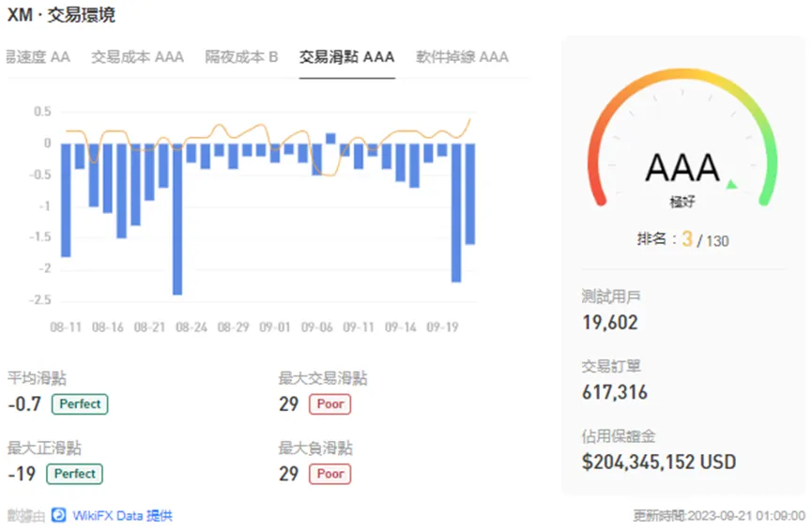Click the Poor badge under 最大負滑點
The image size is (812, 532).
click(329, 474)
